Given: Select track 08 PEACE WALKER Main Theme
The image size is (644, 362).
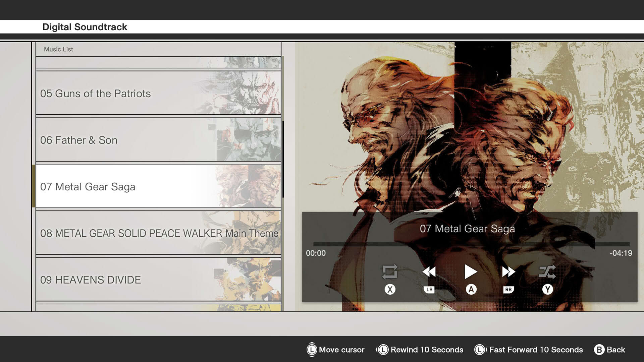Looking at the screenshot, I should coord(158,233).
